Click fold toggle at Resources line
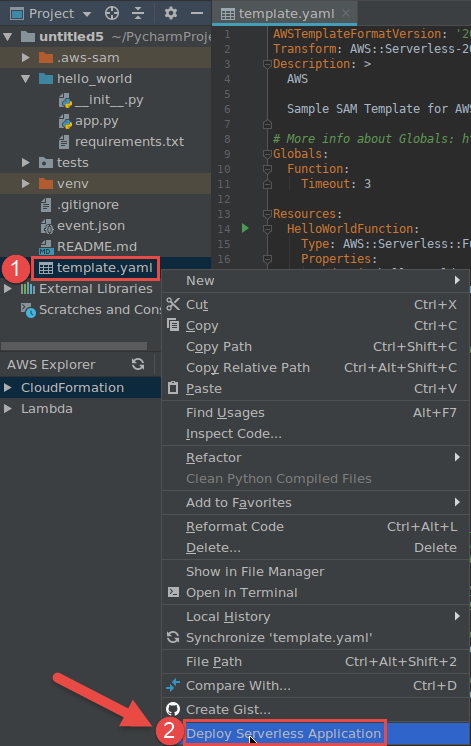Image resolution: width=471 pixels, height=746 pixels. [267, 214]
